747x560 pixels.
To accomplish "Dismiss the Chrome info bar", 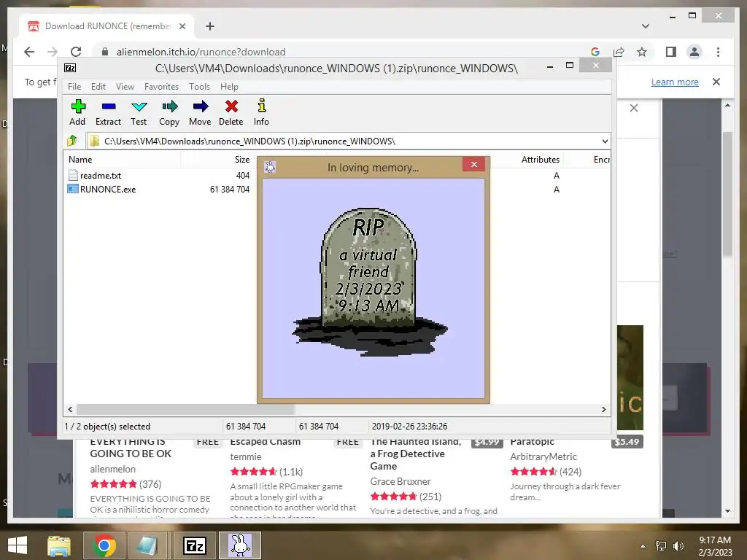I will [x=716, y=82].
